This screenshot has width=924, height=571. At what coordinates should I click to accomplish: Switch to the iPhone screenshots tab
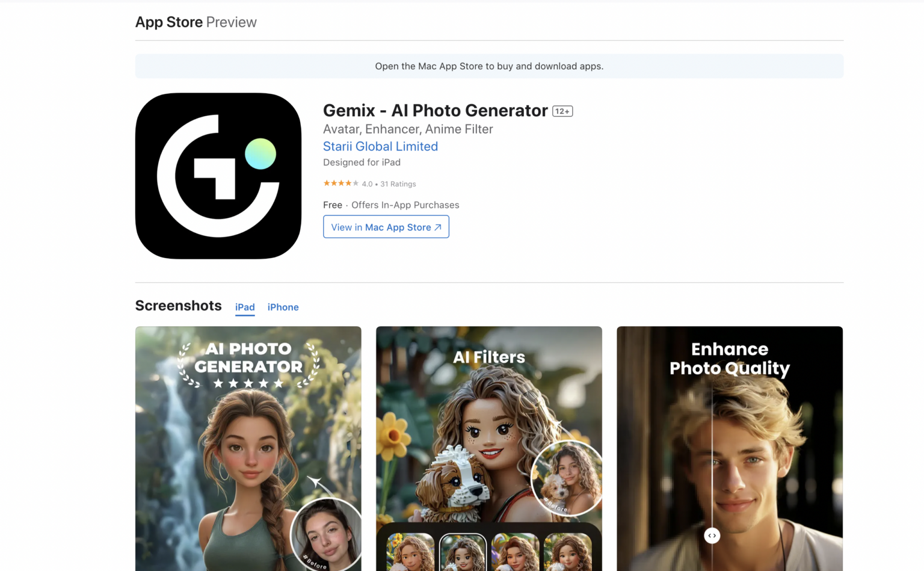coord(283,307)
